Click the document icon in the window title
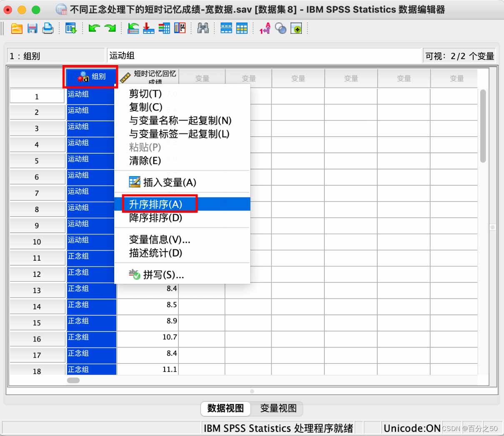Image resolution: width=504 pixels, height=436 pixels. pyautogui.click(x=61, y=9)
